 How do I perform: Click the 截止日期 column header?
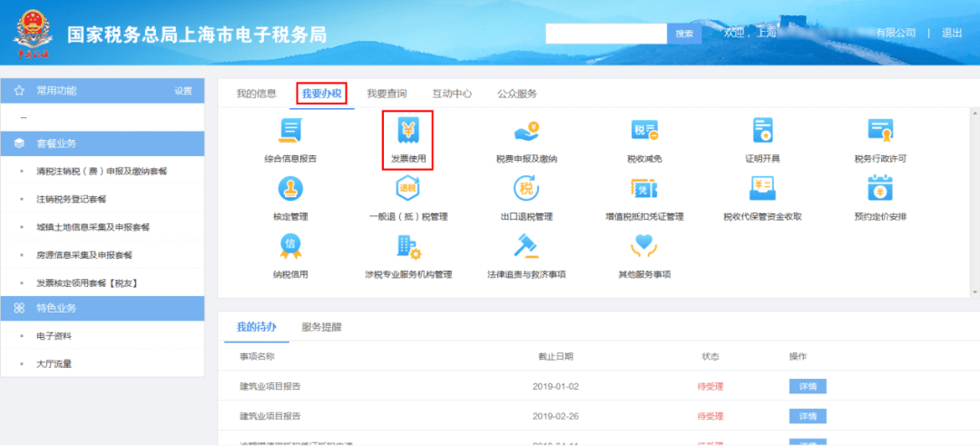(x=555, y=357)
